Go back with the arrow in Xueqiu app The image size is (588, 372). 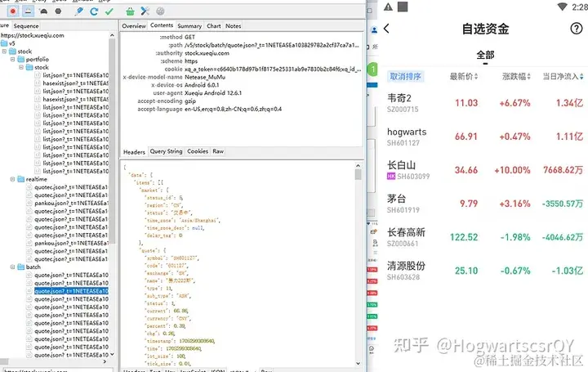[386, 29]
